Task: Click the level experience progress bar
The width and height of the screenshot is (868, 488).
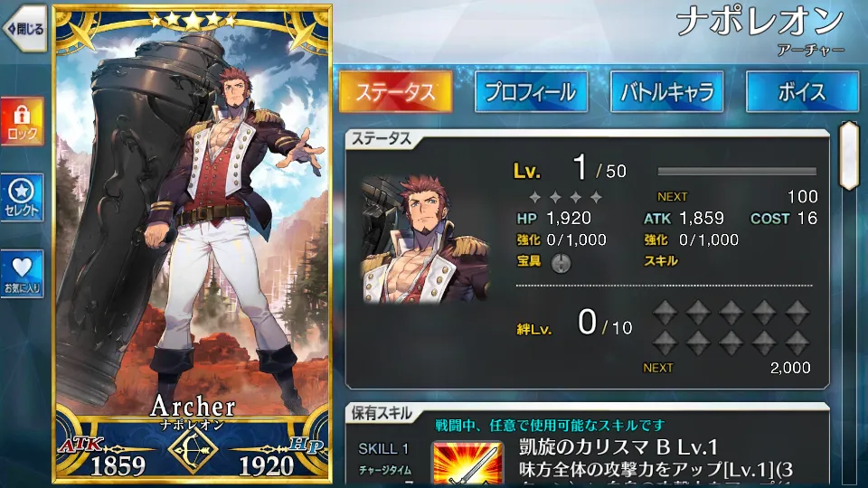Action: tap(737, 172)
